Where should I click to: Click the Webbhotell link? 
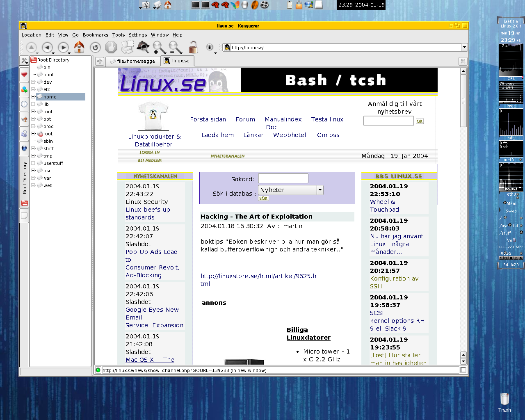pos(290,135)
